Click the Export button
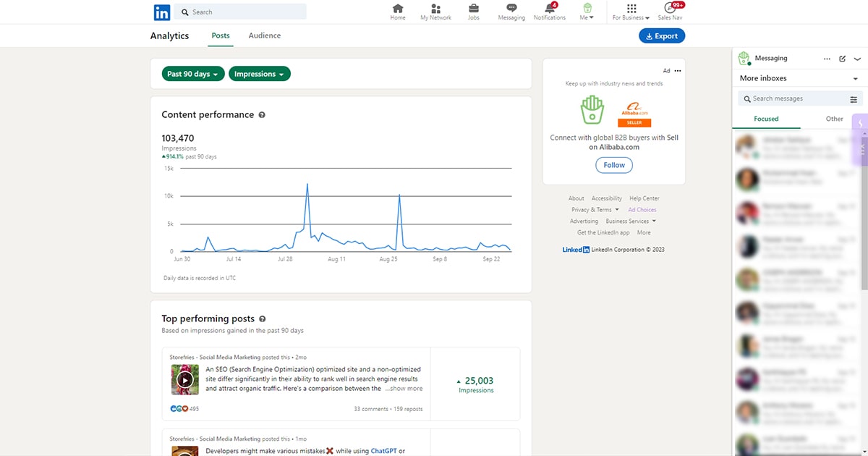Screen dimensions: 868x456 coord(661,36)
